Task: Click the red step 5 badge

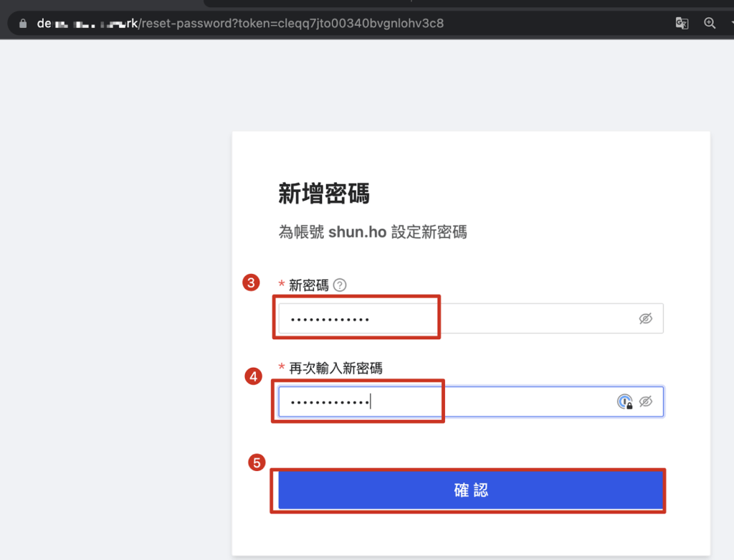Action: 256,462
